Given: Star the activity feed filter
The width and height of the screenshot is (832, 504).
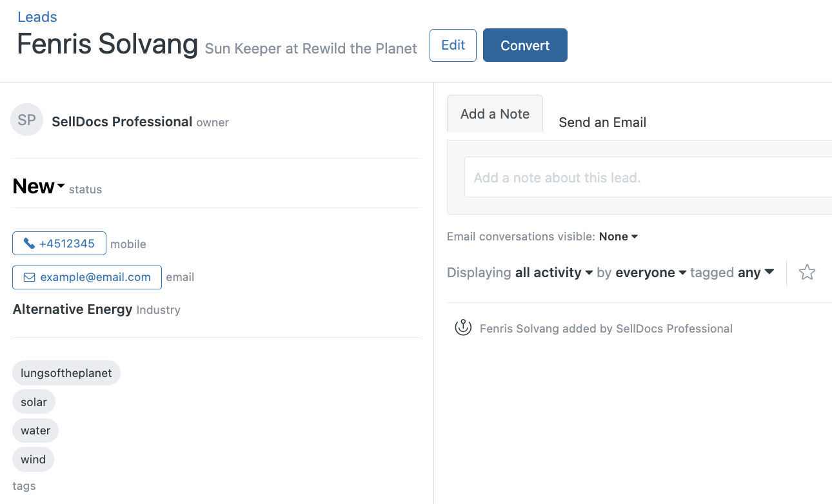Looking at the screenshot, I should click(x=807, y=273).
